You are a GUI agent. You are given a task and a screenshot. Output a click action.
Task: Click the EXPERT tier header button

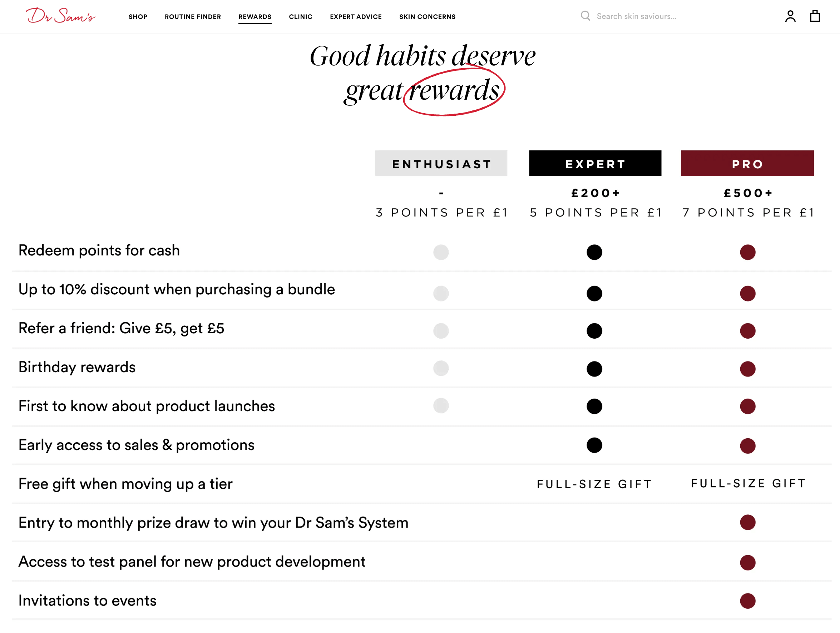click(593, 163)
